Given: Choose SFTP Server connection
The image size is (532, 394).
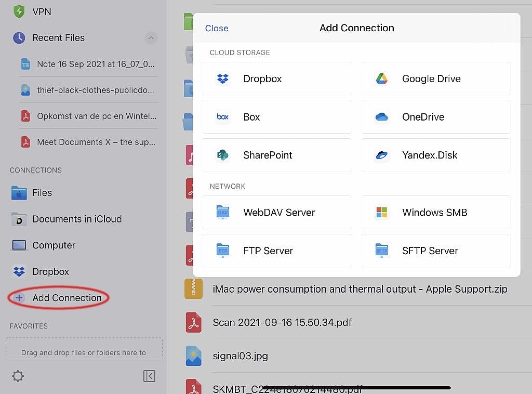Looking at the screenshot, I should click(x=435, y=251).
